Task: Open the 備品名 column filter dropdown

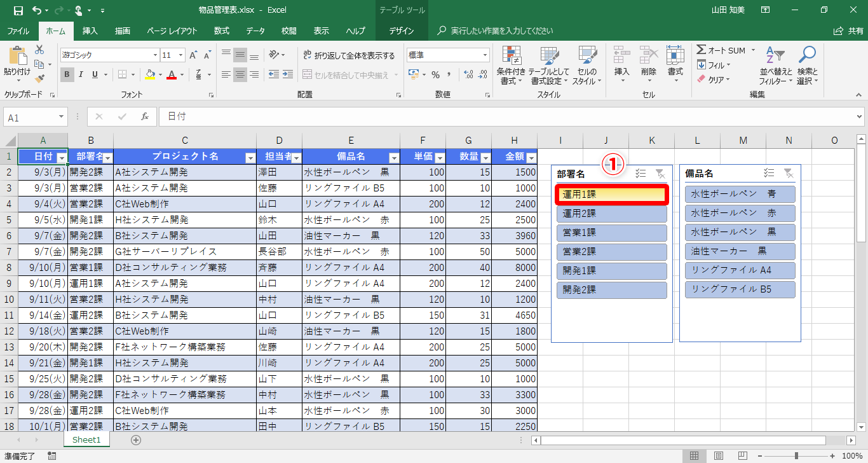Action: point(394,158)
